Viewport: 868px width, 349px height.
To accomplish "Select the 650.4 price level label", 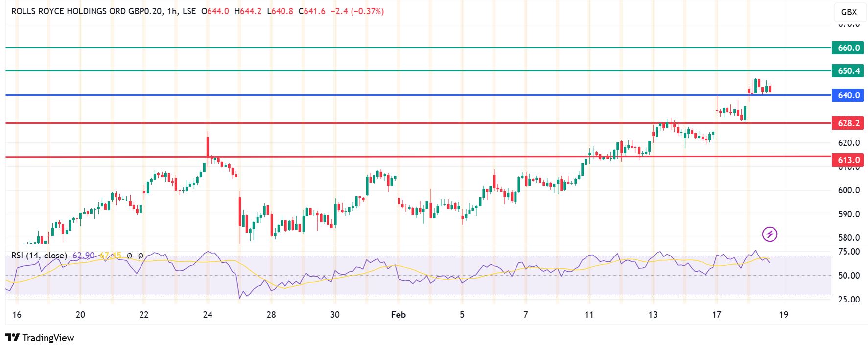I will pyautogui.click(x=848, y=71).
